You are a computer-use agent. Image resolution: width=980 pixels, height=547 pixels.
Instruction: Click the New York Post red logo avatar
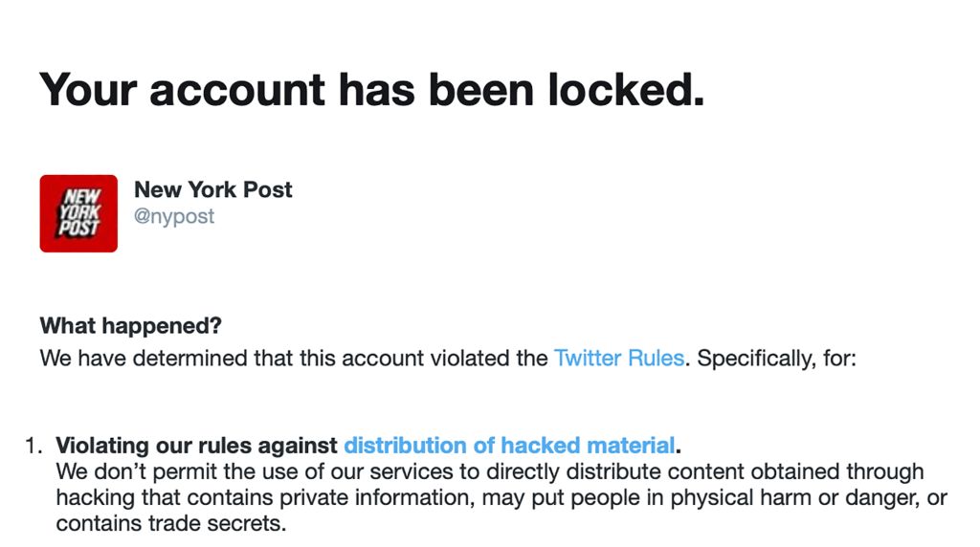[x=78, y=213]
